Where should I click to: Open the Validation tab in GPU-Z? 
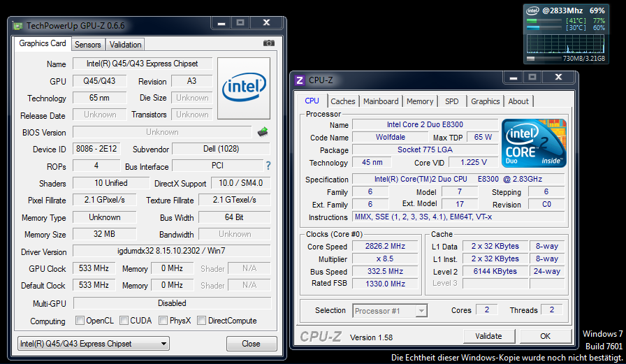click(x=125, y=45)
